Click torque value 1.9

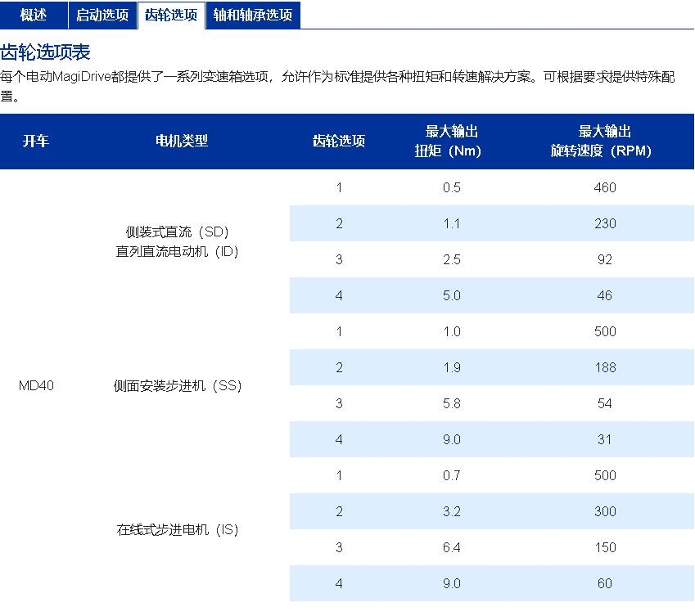[x=452, y=367]
